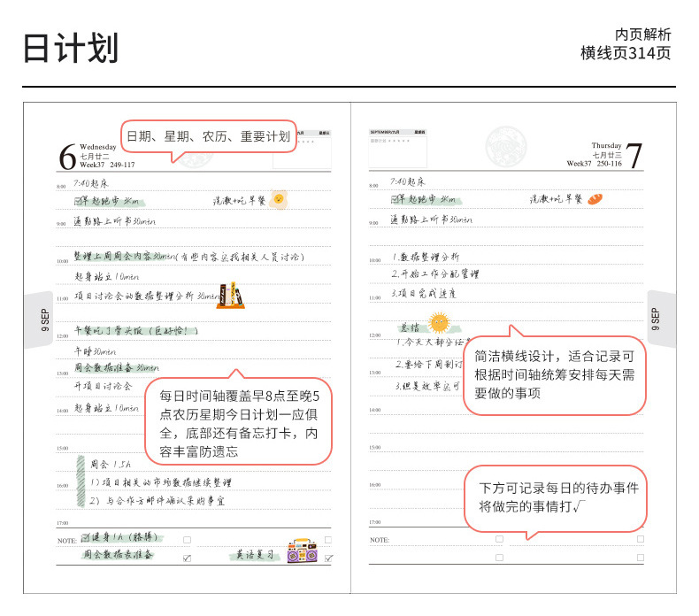Click the note '周会数据表准备'
Screen dimensions: 699x616
pos(119,554)
